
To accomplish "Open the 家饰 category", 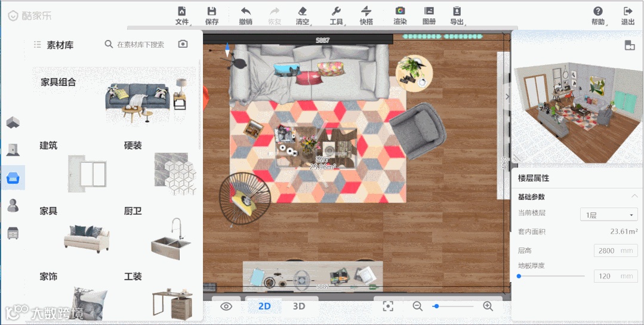I will pyautogui.click(x=73, y=295).
